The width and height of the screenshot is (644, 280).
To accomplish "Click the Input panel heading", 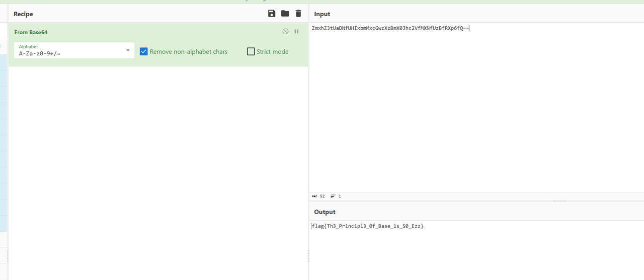I will (323, 14).
